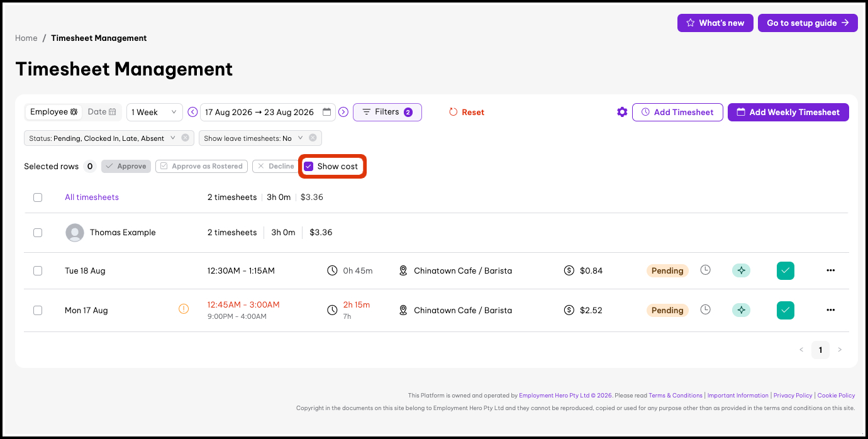
Task: Open the Filters panel
Action: [x=387, y=112]
